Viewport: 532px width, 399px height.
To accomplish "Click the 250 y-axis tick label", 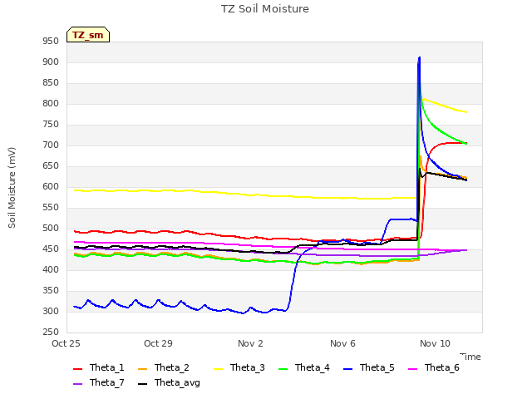I will pos(51,332).
